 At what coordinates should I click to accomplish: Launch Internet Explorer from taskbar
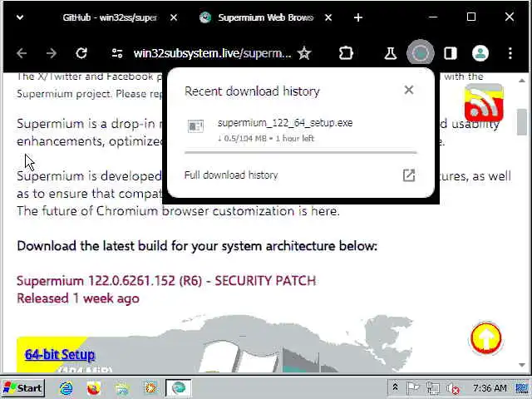(66, 388)
